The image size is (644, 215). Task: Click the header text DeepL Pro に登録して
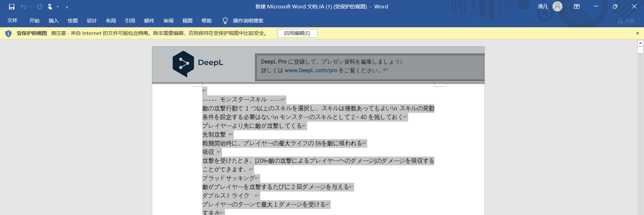[330, 61]
